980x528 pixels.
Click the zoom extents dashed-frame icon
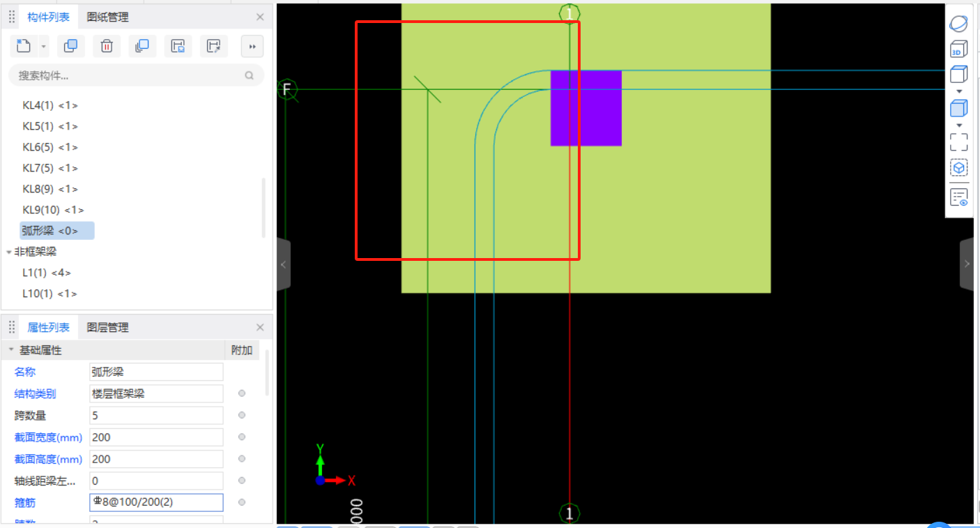(x=959, y=142)
